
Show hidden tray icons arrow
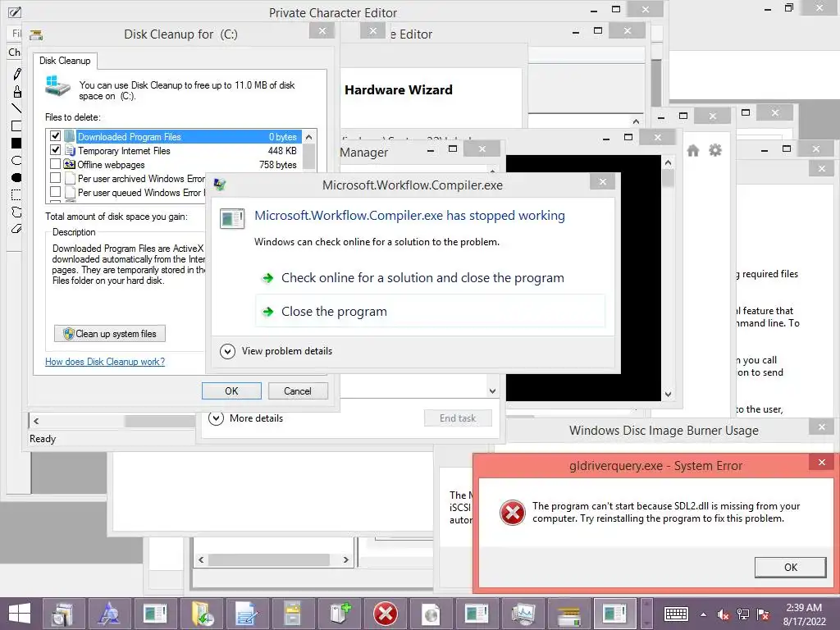pos(703,614)
